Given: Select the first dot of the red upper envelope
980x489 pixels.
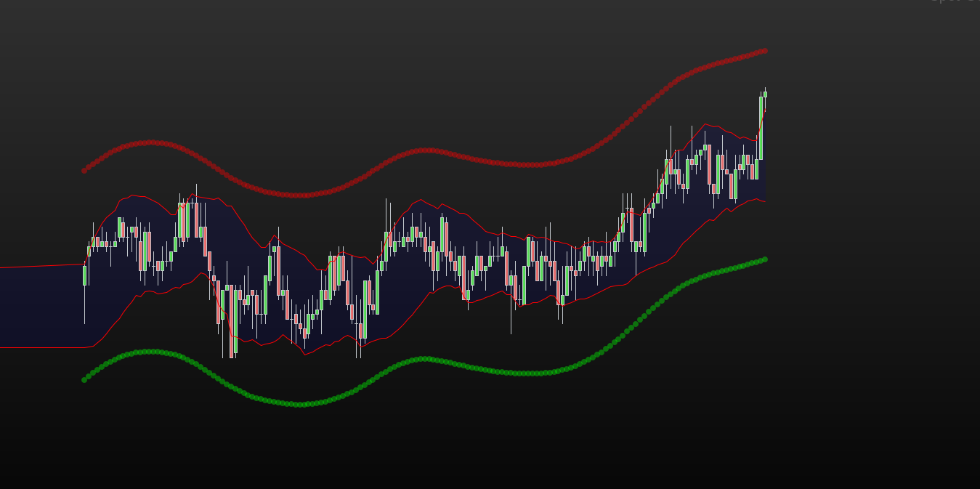Looking at the screenshot, I should [x=84, y=171].
